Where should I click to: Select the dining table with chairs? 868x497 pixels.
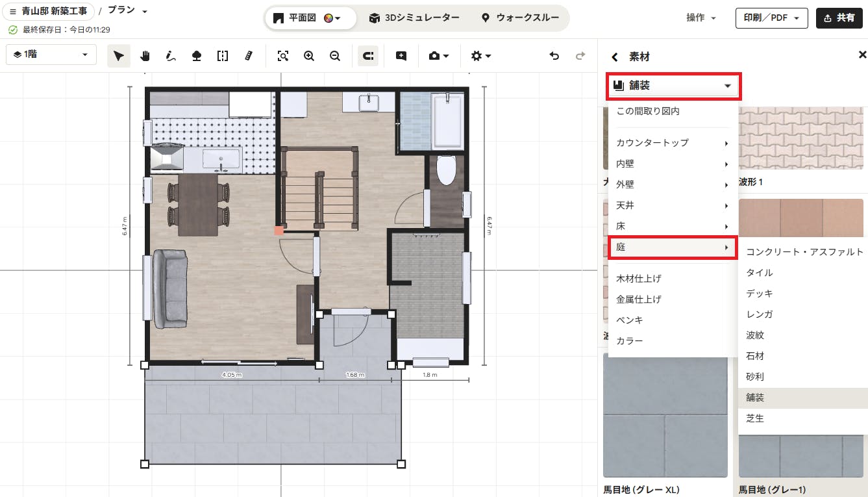(199, 204)
